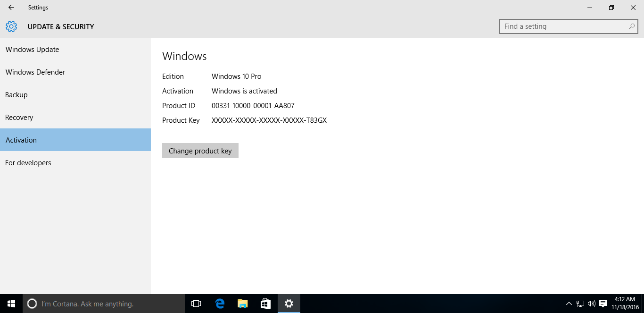Click the Edition label
The height and width of the screenshot is (313, 644).
click(173, 76)
